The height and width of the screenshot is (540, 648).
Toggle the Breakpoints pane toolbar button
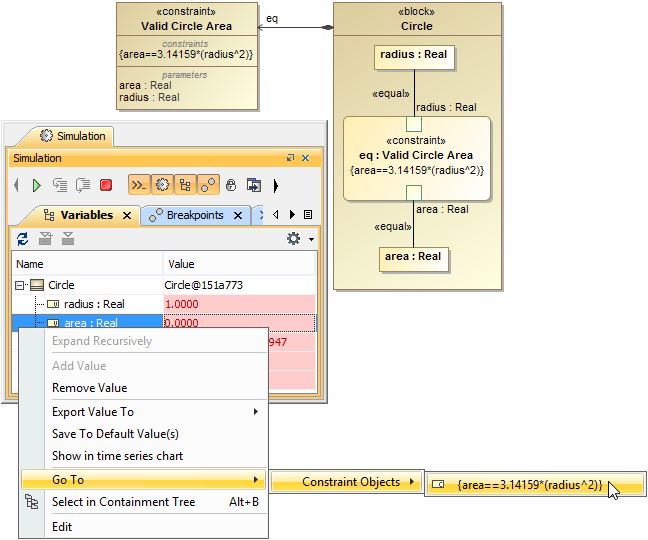pos(208,185)
